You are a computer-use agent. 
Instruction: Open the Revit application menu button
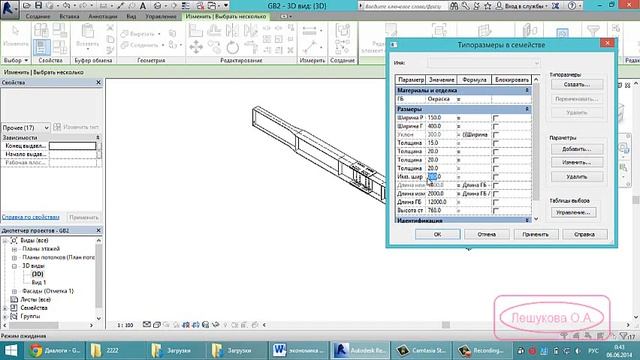pos(9,9)
